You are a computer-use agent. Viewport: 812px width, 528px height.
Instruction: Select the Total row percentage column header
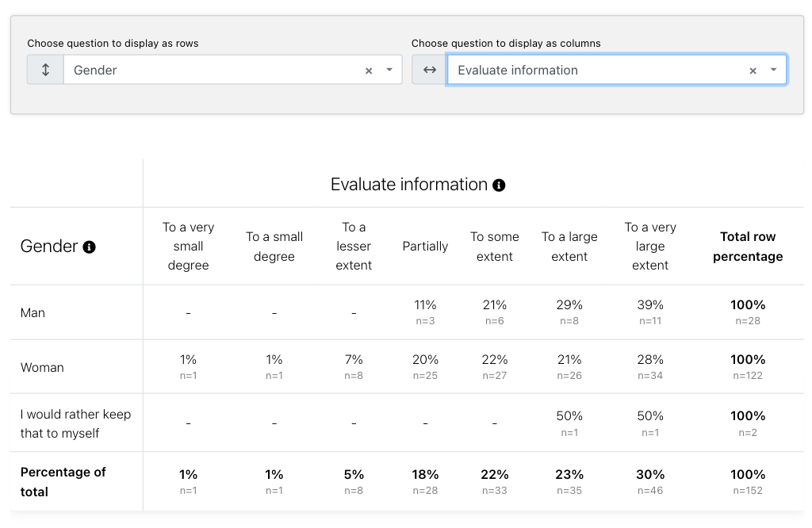click(x=748, y=247)
